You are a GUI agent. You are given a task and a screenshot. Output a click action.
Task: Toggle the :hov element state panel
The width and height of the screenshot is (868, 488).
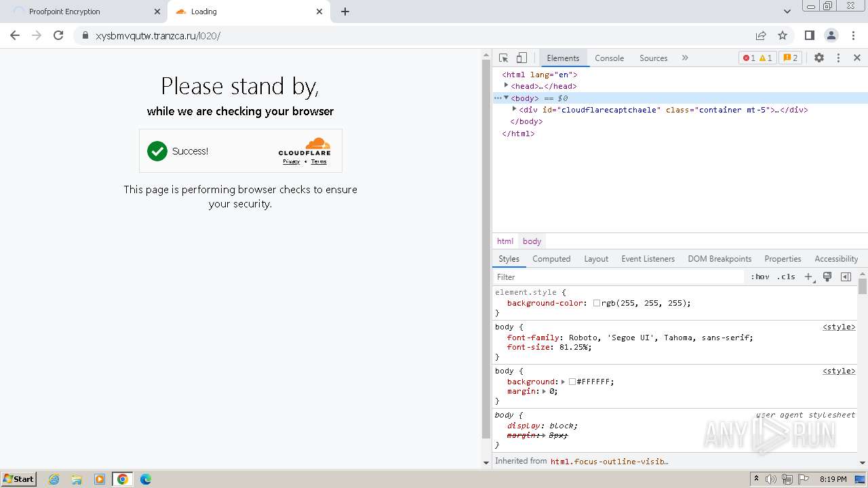click(x=760, y=277)
